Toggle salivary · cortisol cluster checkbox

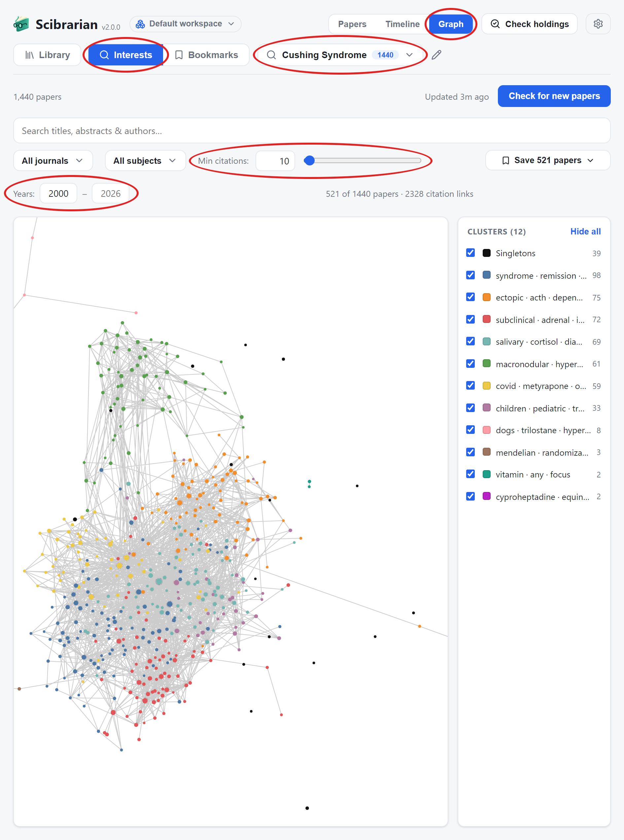[470, 341]
